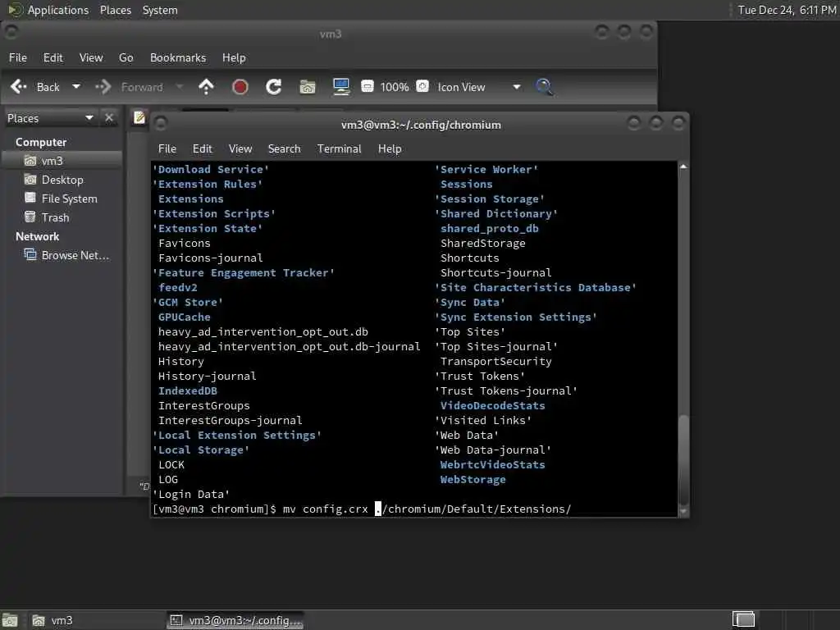Switch to terminal taskbar button
Viewport: 840px width, 630px height.
235,620
